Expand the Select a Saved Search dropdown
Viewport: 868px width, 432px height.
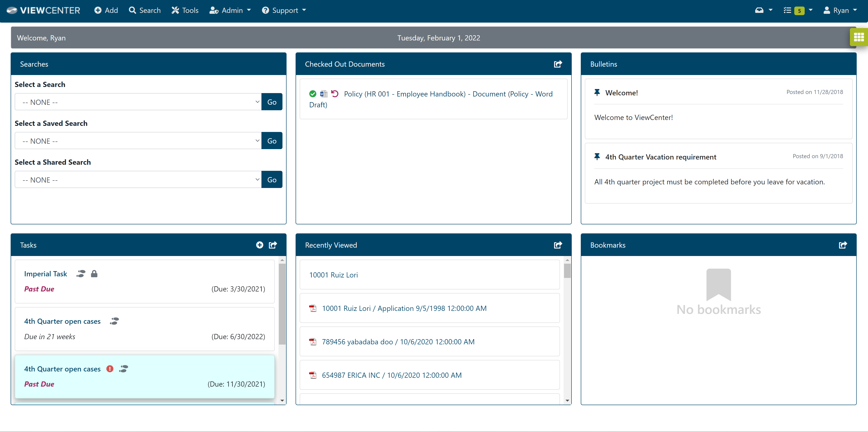(x=138, y=141)
